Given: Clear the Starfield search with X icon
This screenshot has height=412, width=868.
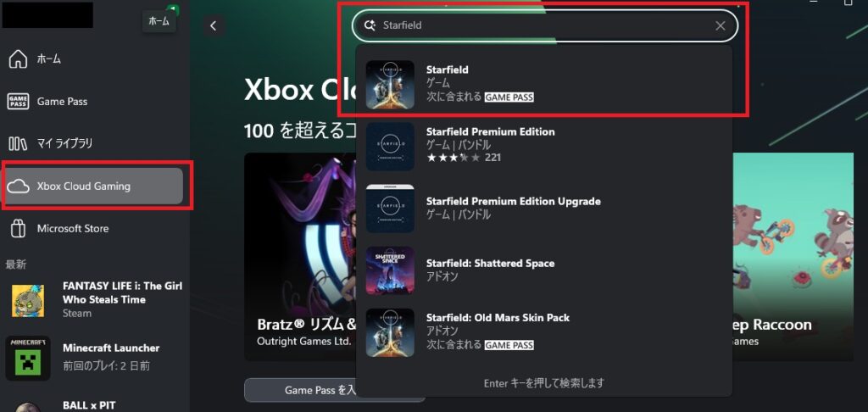Looking at the screenshot, I should click(x=721, y=25).
